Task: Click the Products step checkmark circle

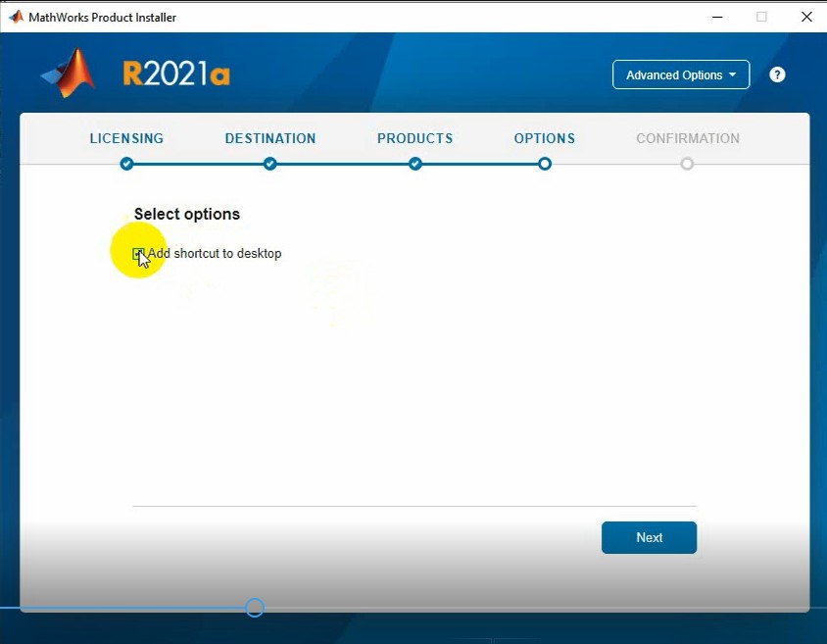Action: pyautogui.click(x=415, y=164)
